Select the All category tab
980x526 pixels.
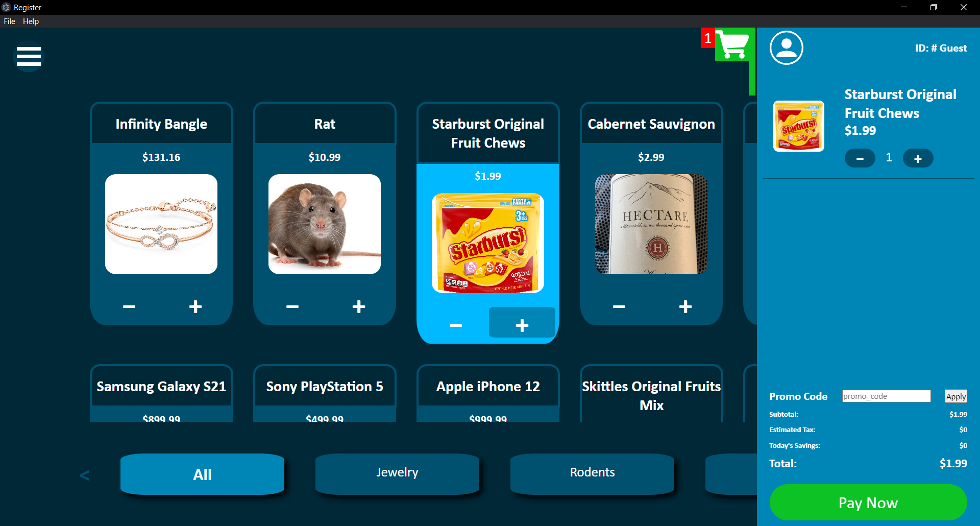pos(202,474)
